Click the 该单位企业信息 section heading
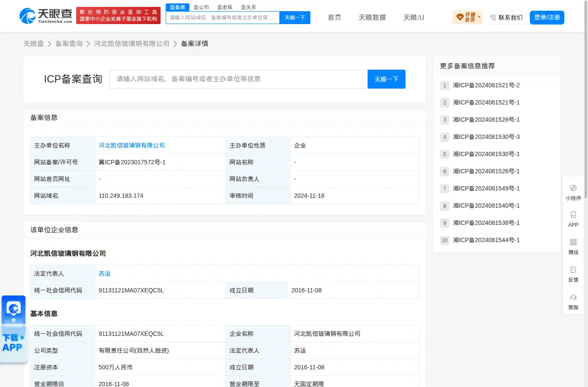The image size is (588, 387). [x=54, y=230]
